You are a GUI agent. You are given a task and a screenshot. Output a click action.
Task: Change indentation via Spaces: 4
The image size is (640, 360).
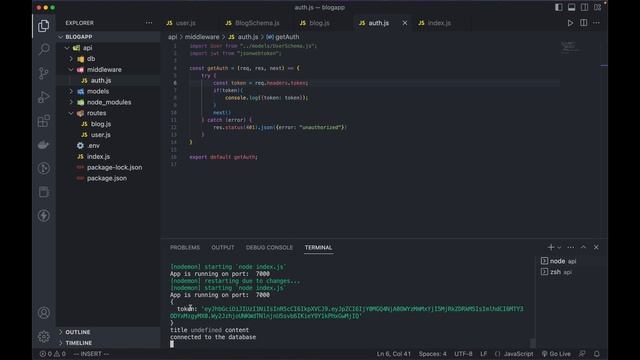(432, 354)
